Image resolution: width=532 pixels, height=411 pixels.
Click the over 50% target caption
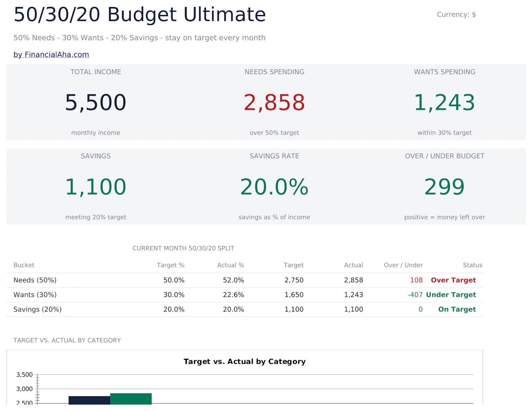point(274,133)
